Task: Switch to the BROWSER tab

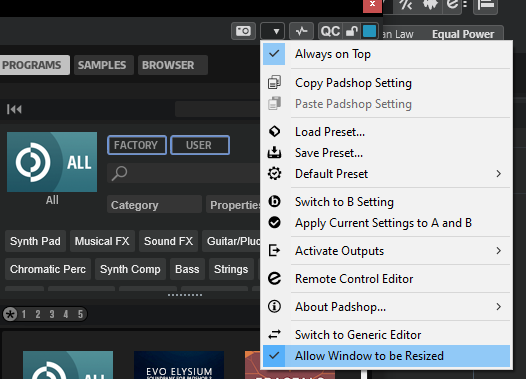Action: (172, 65)
